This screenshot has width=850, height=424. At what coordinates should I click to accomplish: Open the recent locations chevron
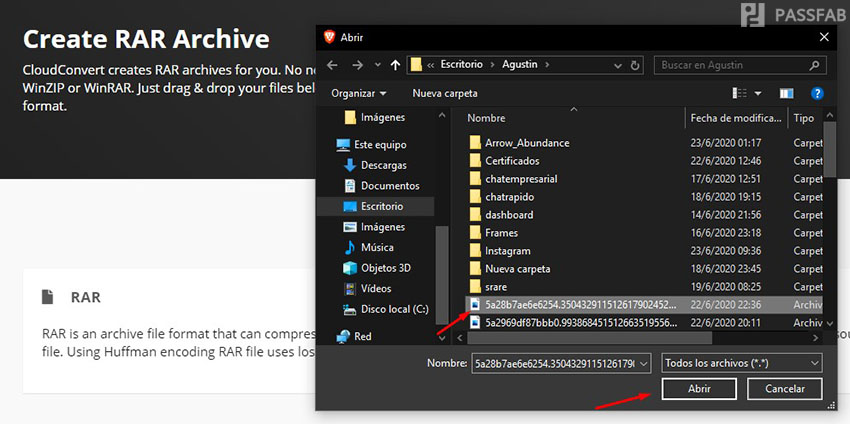(x=378, y=65)
